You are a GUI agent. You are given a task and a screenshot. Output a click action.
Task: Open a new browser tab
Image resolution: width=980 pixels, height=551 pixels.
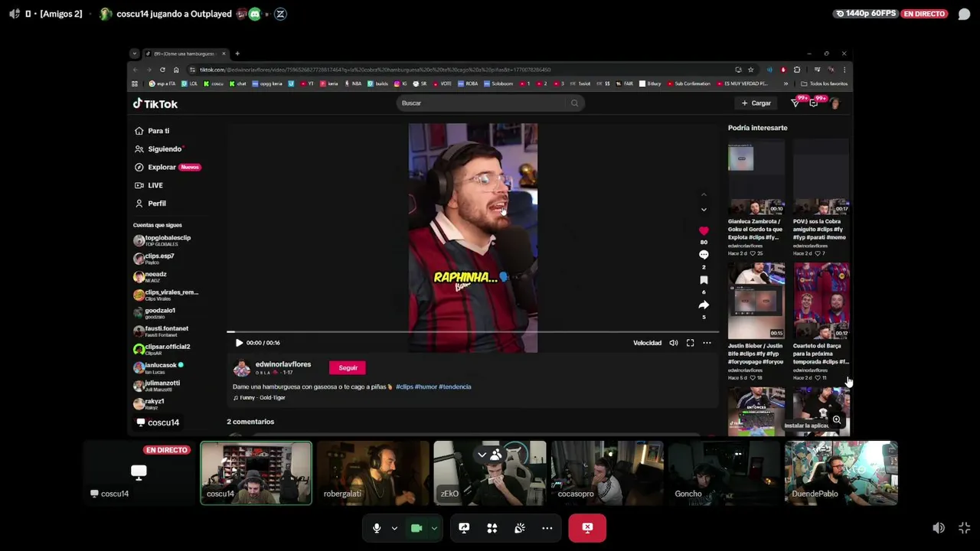[237, 54]
